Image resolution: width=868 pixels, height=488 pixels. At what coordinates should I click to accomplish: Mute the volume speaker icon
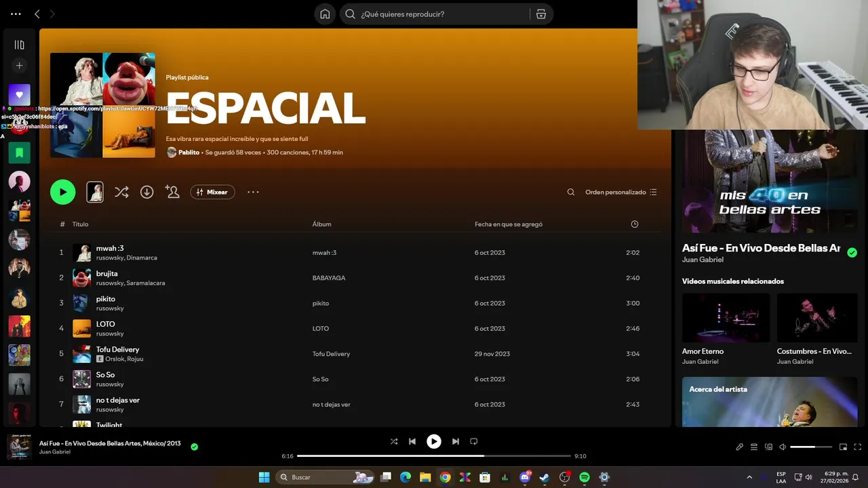coord(783,447)
